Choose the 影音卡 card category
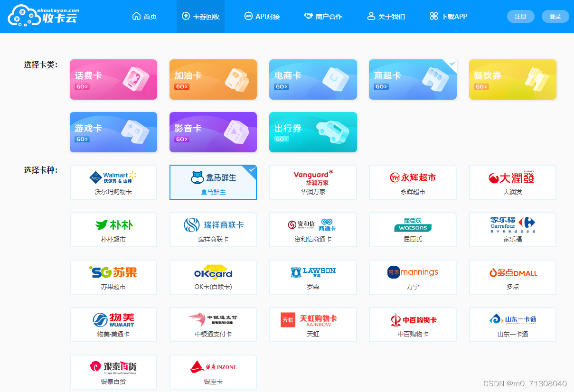The image size is (574, 392). pyautogui.click(x=213, y=132)
